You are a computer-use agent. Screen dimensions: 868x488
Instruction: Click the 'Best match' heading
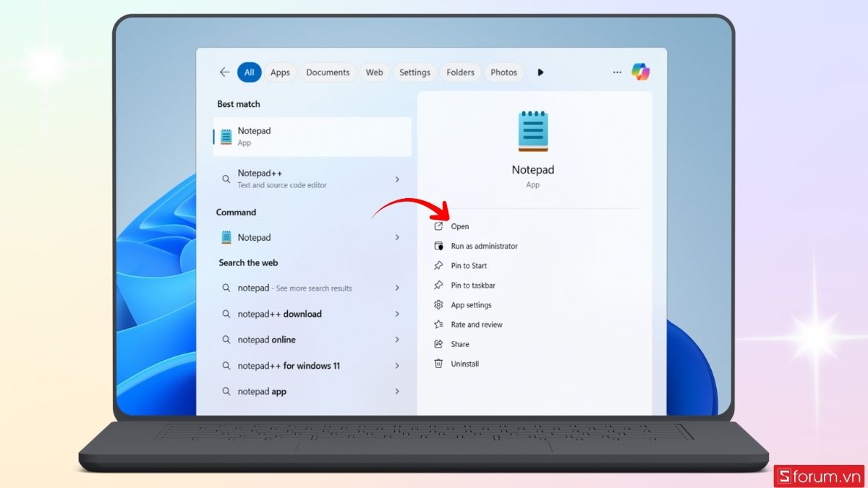click(239, 104)
